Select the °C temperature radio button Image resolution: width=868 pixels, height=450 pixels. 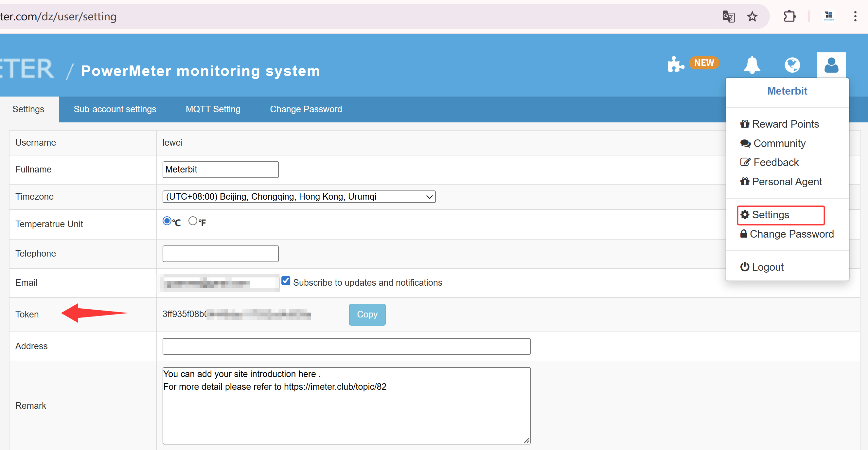[x=167, y=221]
